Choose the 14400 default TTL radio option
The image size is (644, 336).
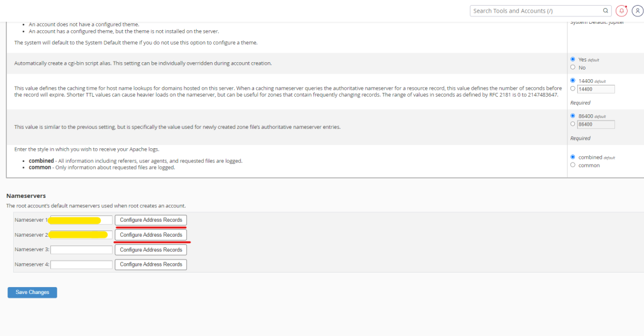pos(572,80)
